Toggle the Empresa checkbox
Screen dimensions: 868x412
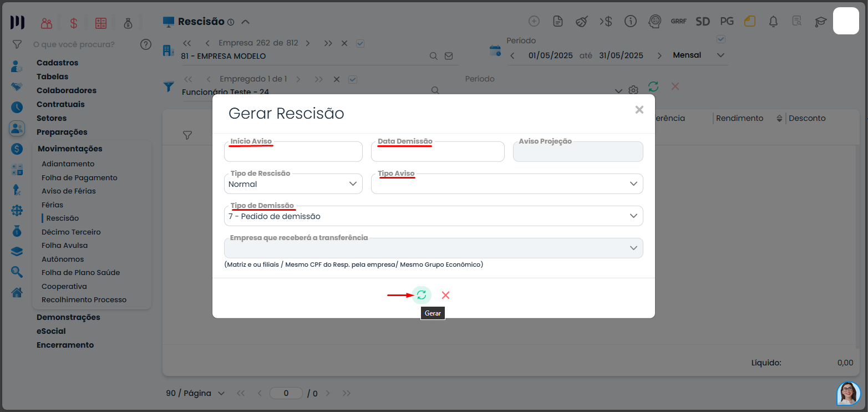pos(360,43)
